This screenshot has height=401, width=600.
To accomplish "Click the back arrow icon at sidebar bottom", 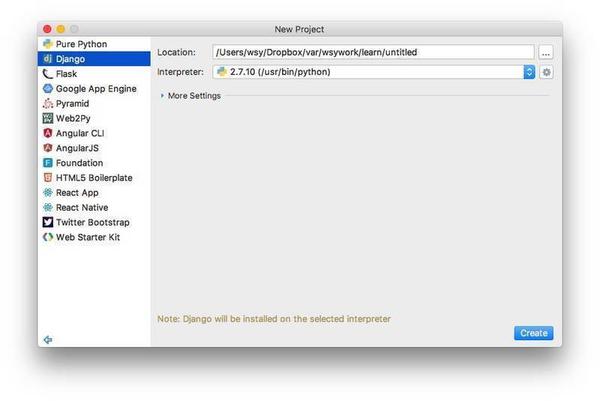I will [48, 339].
